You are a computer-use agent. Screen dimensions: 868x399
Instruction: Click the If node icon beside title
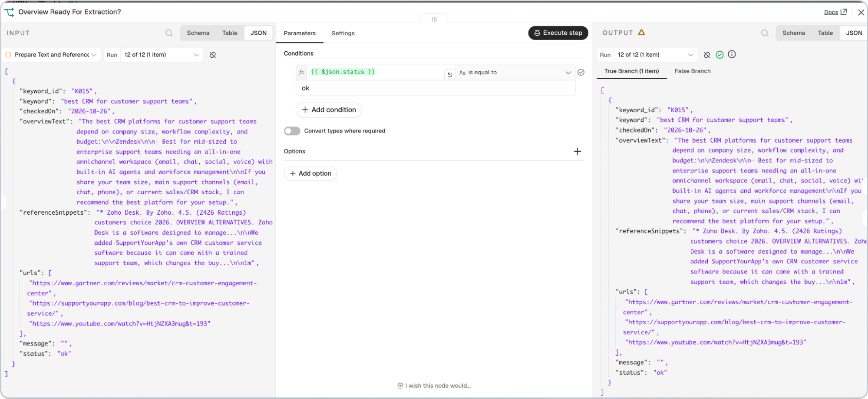(x=9, y=12)
